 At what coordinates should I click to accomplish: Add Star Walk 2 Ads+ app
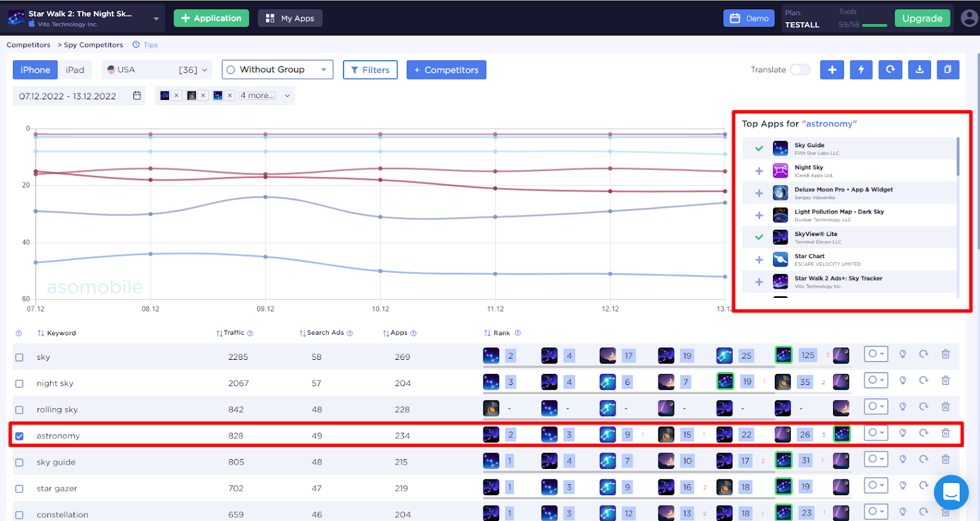click(x=759, y=282)
